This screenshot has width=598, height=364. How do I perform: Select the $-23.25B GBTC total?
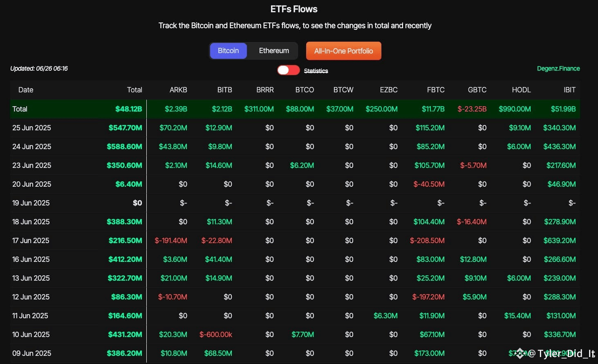pos(472,109)
